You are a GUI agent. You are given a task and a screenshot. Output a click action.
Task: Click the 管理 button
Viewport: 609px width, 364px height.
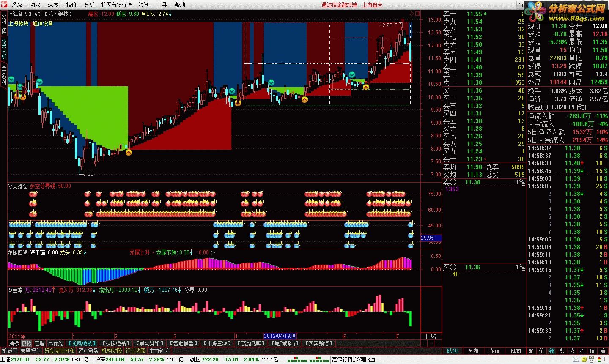(40, 343)
